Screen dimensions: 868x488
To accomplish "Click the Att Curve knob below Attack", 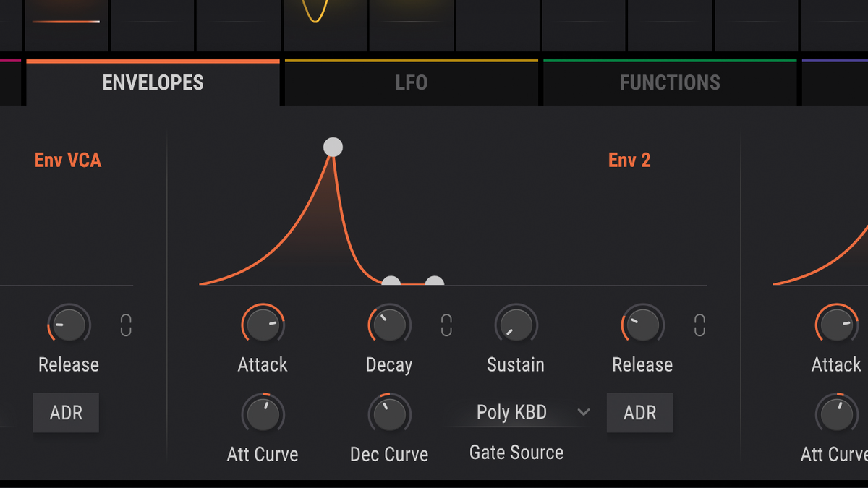I will click(x=263, y=414).
